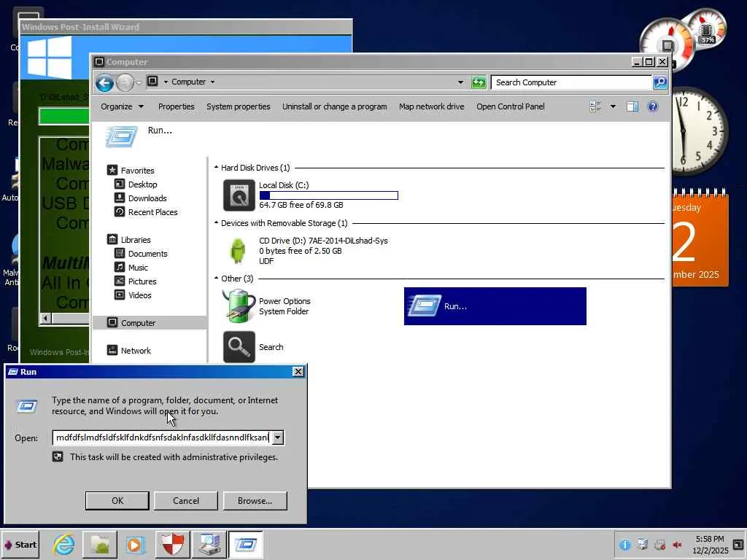Click the change view icon in toolbar
The image size is (747, 560).
point(595,106)
